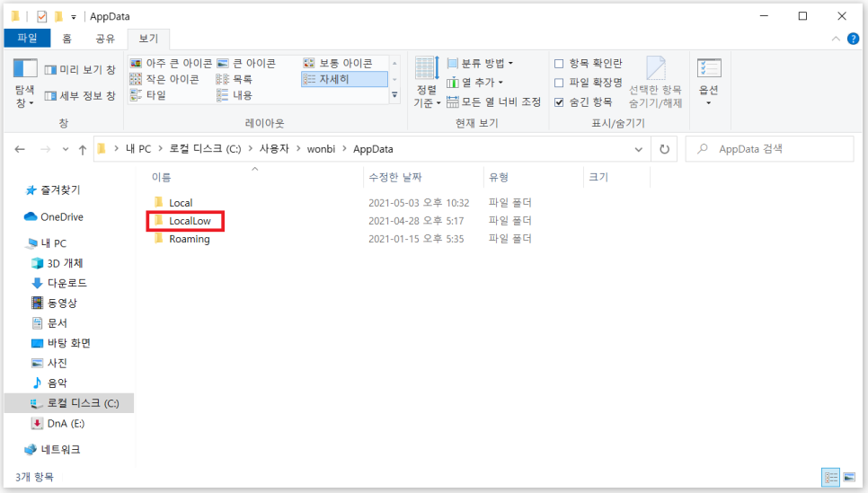Screen dimensions: 868x493
Task: Sort by 수정한 날짜 column header
Action: coord(423,177)
